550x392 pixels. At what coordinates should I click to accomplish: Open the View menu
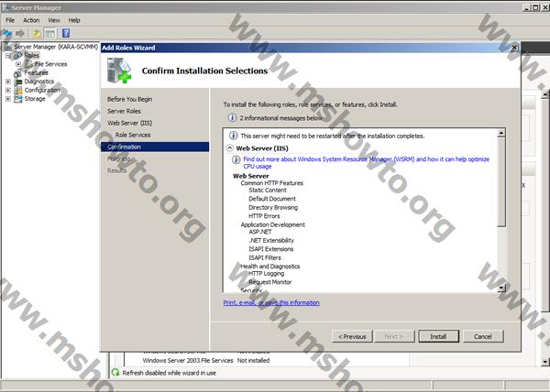[54, 20]
